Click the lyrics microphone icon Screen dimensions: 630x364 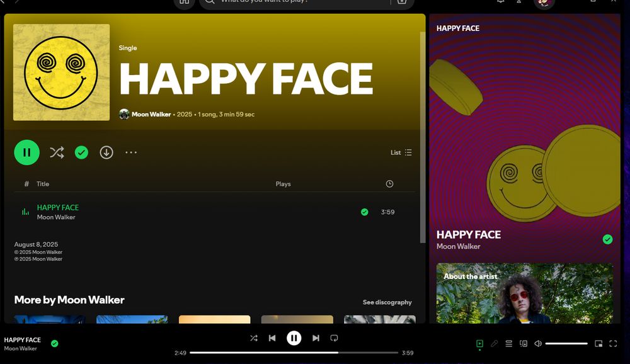(494, 343)
